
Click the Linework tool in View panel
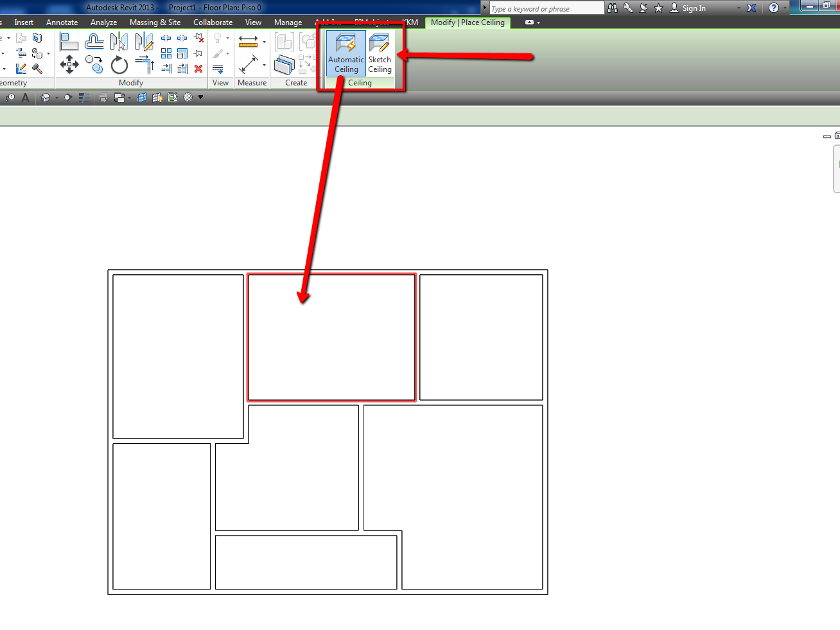point(218,68)
